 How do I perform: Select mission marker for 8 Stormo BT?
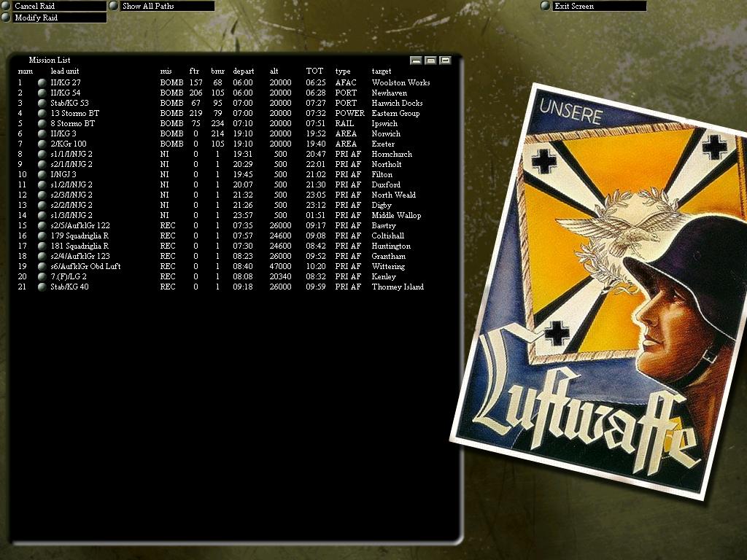coord(42,124)
